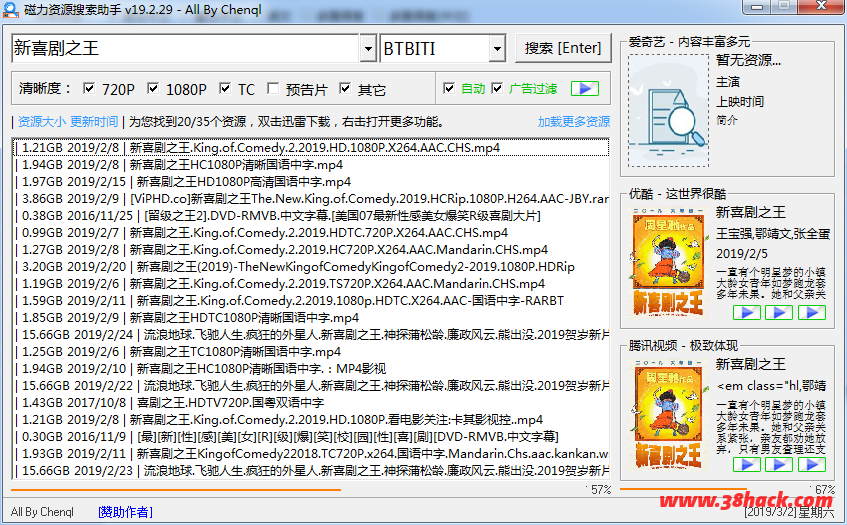Image resolution: width=847 pixels, height=525 pixels.
Task: Click the Tencent Video title 新喜剧之王
Action: 751,364
